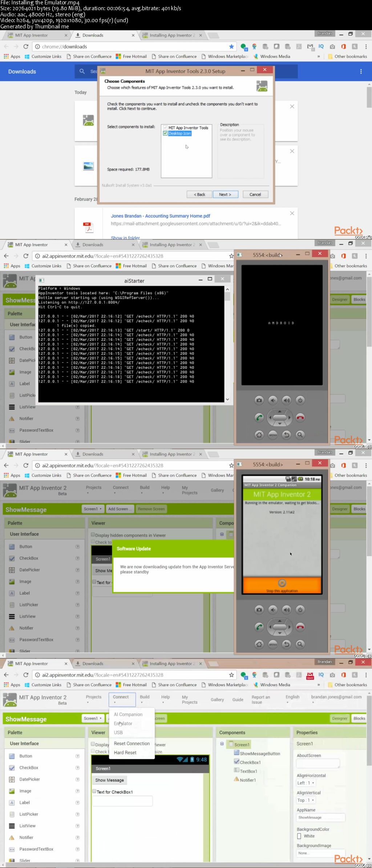372x868 pixels.
Task: Choose USB from the Connect menu
Action: click(x=118, y=732)
